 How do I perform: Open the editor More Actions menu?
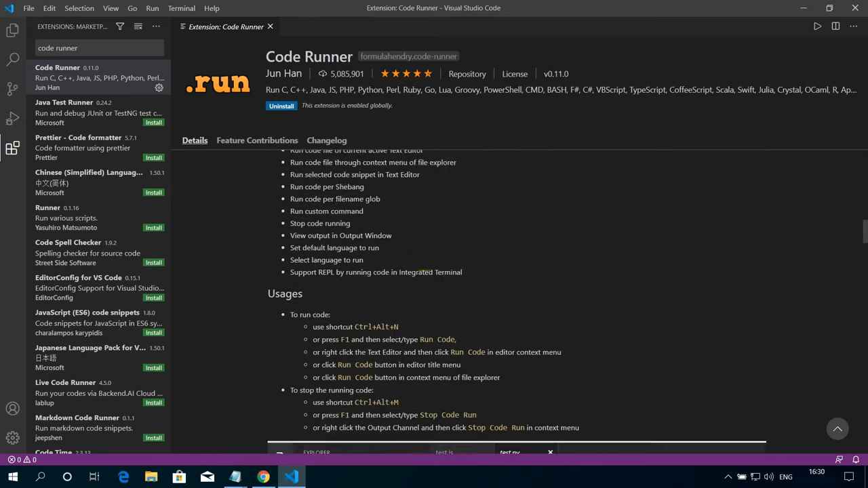[853, 26]
